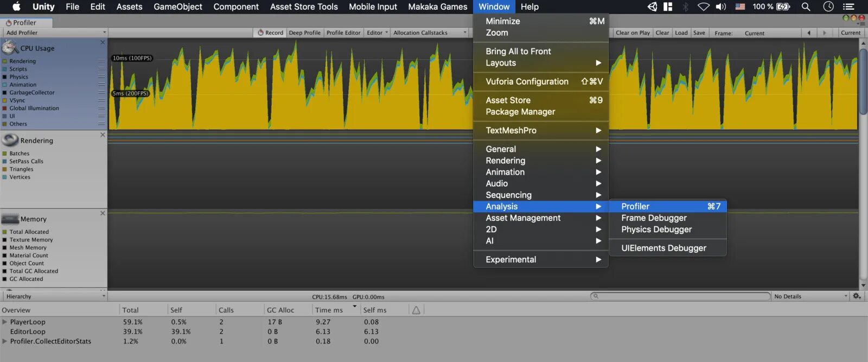
Task: Toggle Triangles series in Rendering chart
Action: tap(4, 169)
